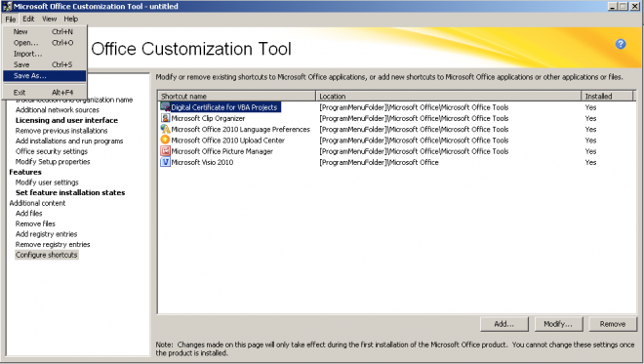Click the Remove button
The image size is (644, 364).
click(613, 324)
